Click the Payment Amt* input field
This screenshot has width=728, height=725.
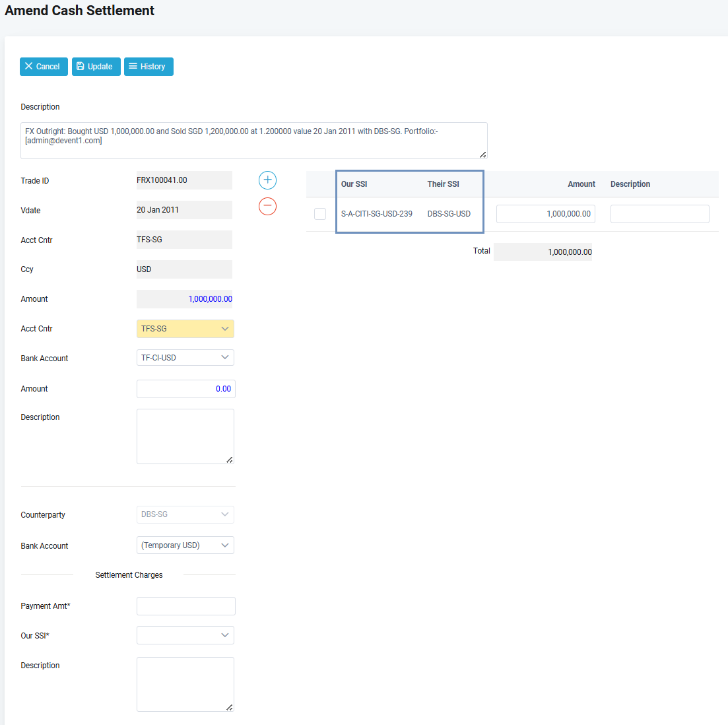[x=185, y=606]
